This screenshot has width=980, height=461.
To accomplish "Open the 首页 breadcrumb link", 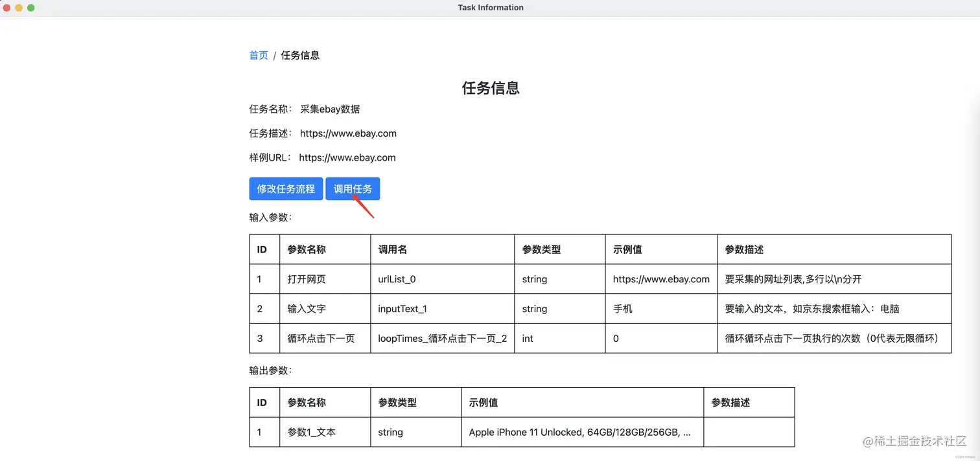I will (x=258, y=55).
